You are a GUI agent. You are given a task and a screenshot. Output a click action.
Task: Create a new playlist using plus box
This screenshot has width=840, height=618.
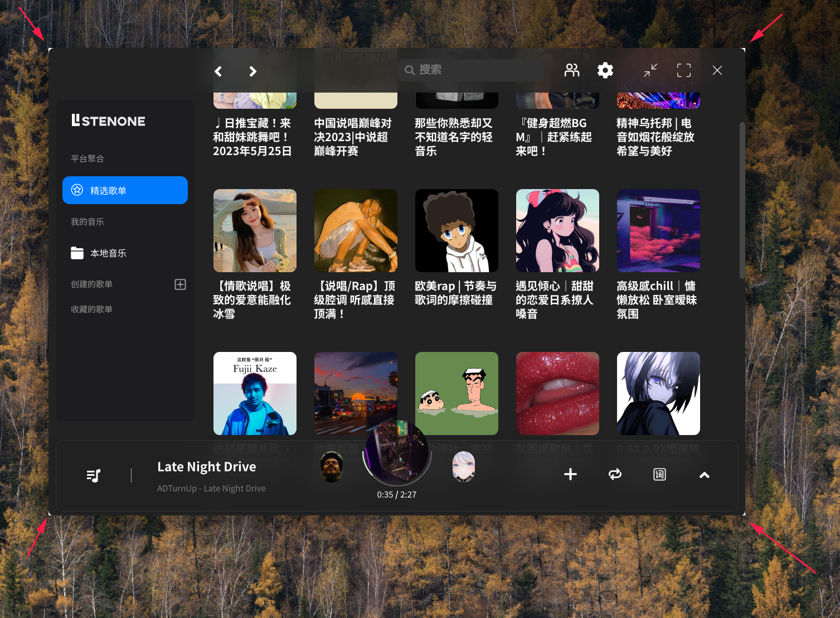(x=180, y=284)
